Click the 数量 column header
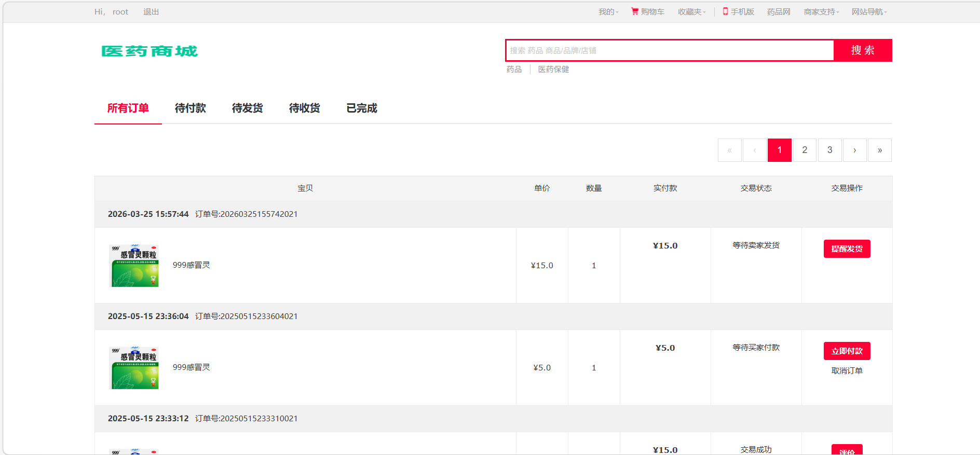 click(594, 188)
